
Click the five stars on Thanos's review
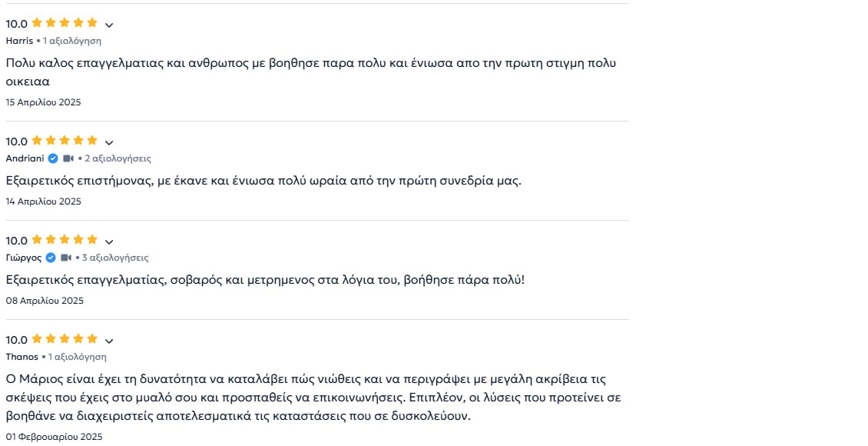pyautogui.click(x=65, y=339)
